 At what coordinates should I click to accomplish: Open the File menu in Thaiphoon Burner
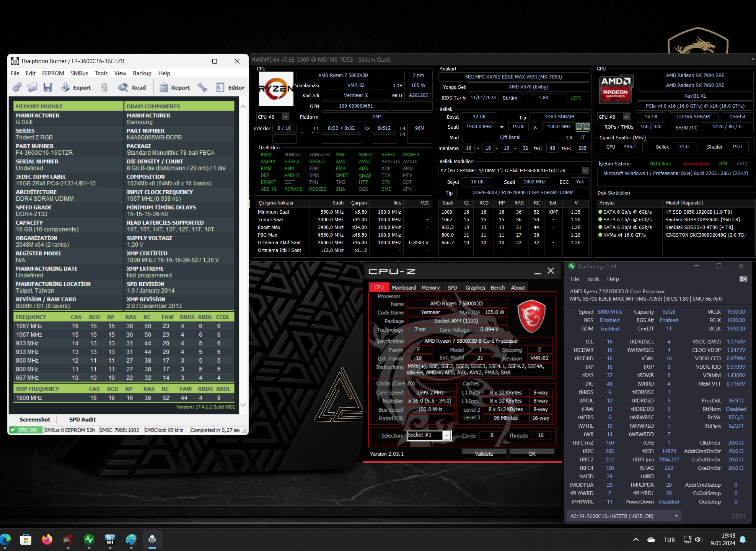(x=15, y=73)
